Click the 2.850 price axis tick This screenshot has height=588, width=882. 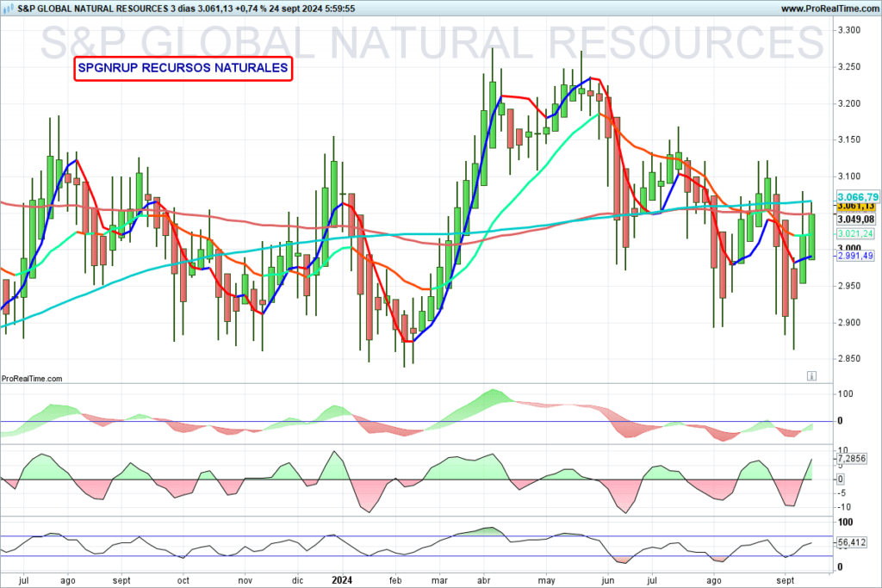(x=848, y=359)
